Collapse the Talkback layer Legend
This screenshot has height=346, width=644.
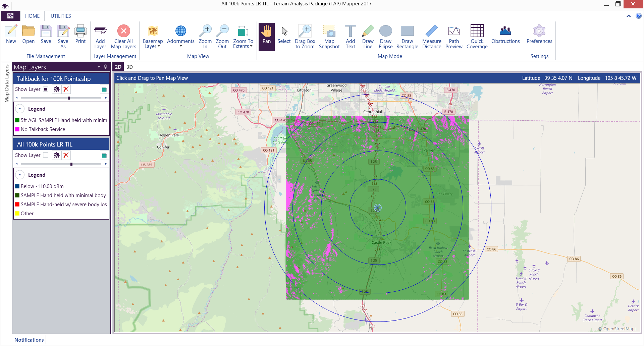pyautogui.click(x=20, y=109)
